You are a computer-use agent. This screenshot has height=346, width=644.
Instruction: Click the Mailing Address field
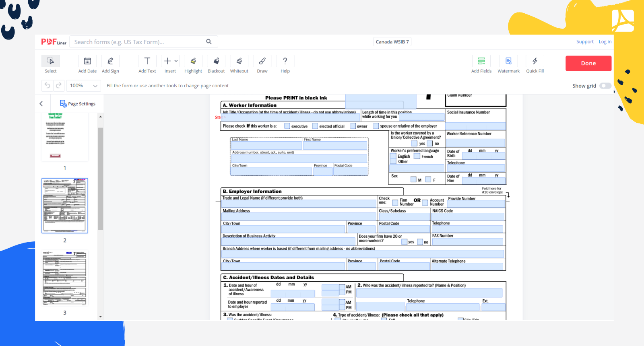[x=299, y=216]
